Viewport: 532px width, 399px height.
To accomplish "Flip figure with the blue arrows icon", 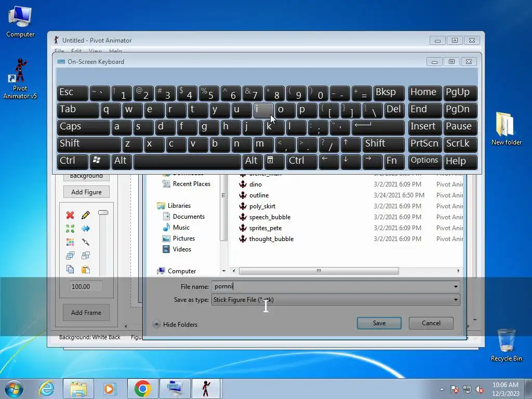I will click(86, 229).
